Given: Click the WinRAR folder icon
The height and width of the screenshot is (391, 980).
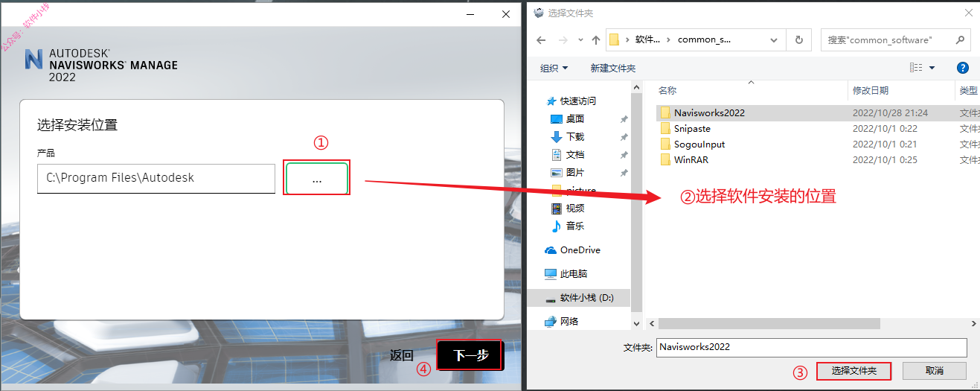Looking at the screenshot, I should point(665,160).
